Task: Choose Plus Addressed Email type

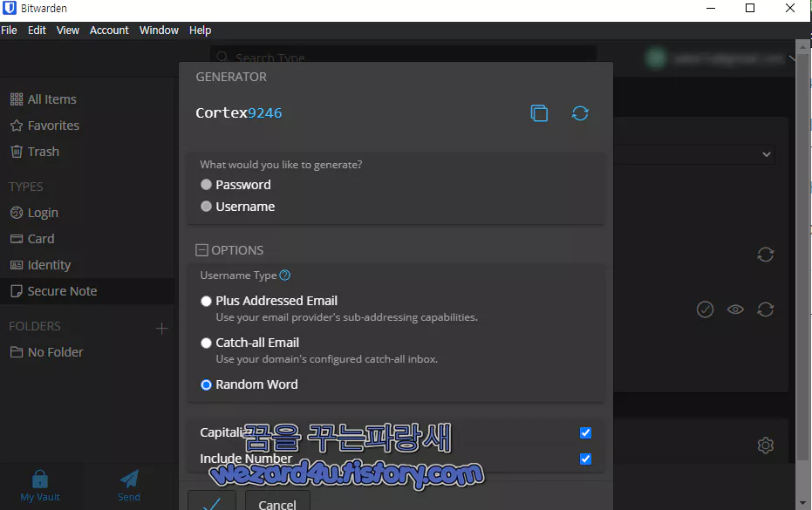Action: [x=206, y=301]
